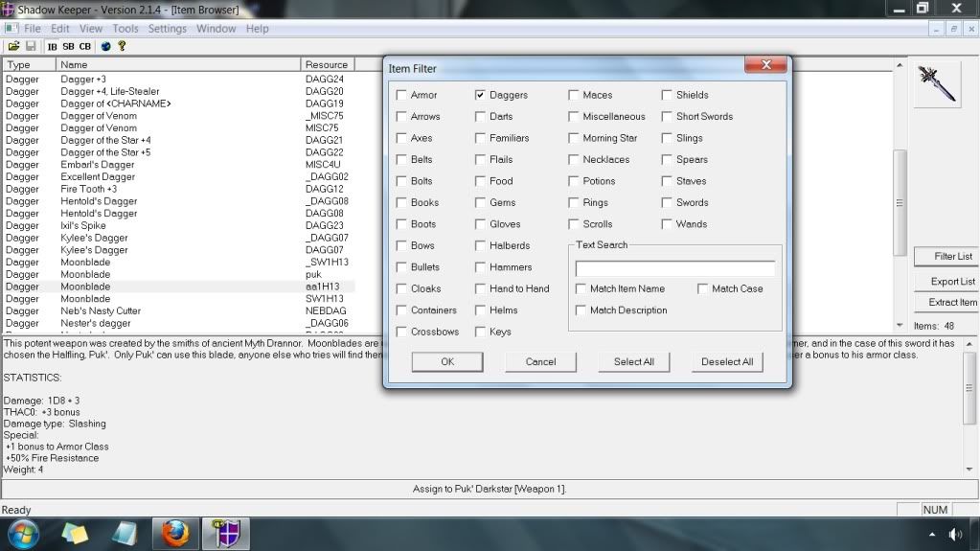This screenshot has width=980, height=551.
Task: Open the SB Spell Browser toolbar icon
Action: 68,46
